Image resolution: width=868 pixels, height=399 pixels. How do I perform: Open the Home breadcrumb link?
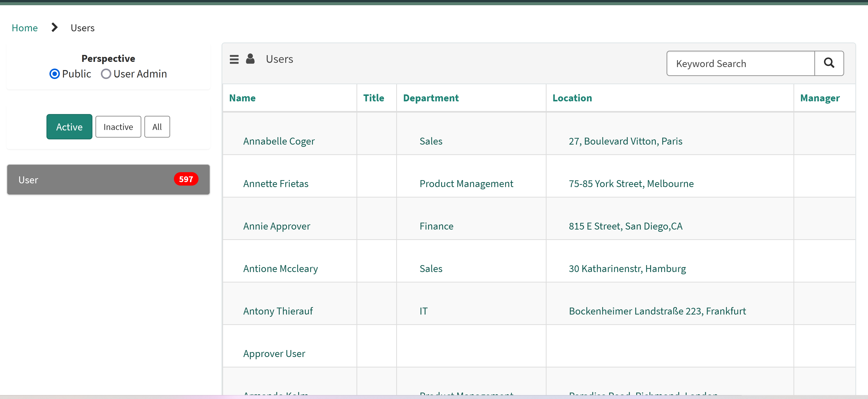[x=24, y=28]
